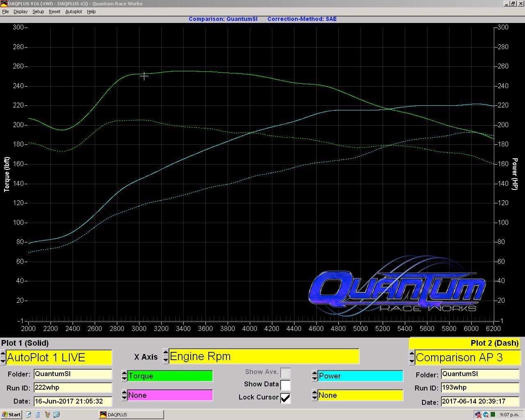The image size is (525, 420).
Task: Enable the Show Data checkbox
Action: pos(285,385)
